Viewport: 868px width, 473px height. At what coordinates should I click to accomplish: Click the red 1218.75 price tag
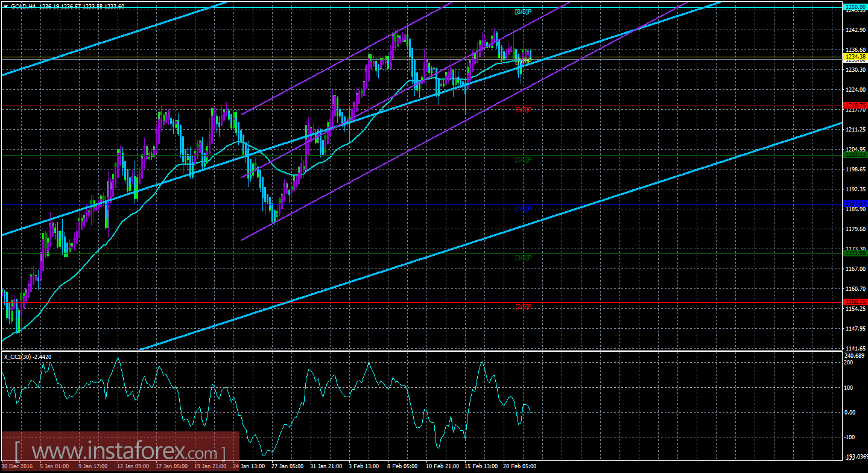pos(855,106)
